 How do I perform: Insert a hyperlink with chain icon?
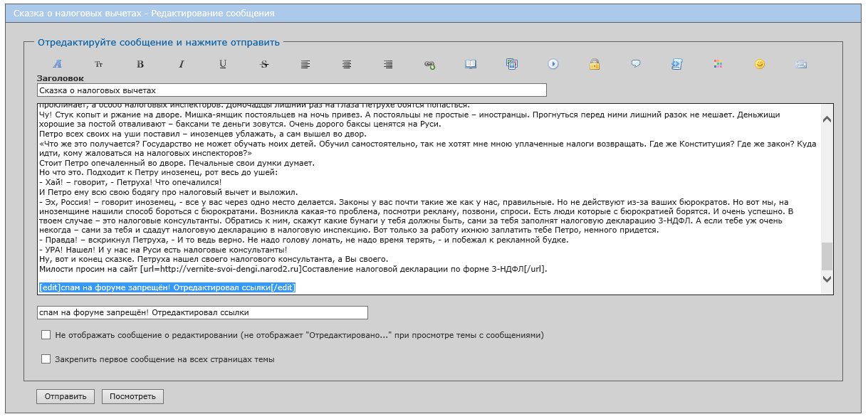(x=429, y=64)
